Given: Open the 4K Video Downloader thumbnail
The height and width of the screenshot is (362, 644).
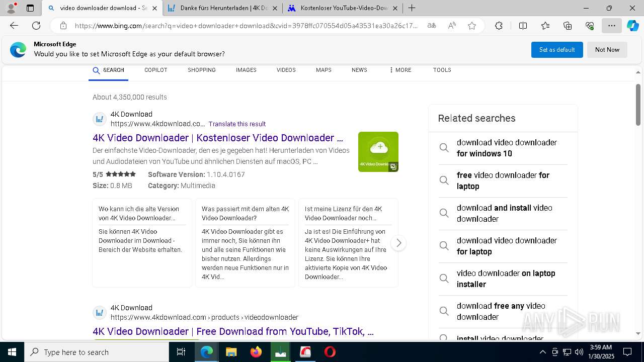Looking at the screenshot, I should [x=378, y=152].
